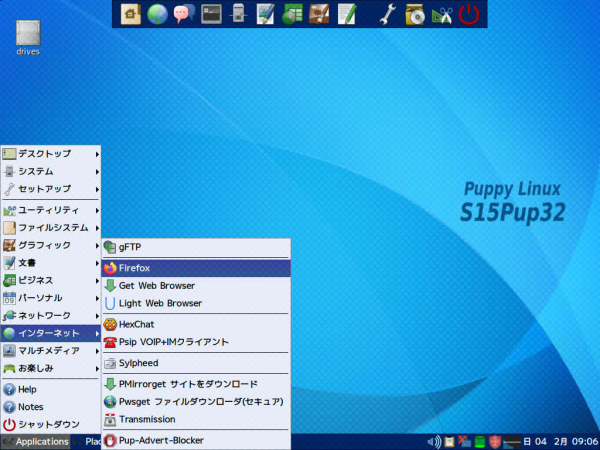Open Help from the menu
Screen dimensions: 600x450
pyautogui.click(x=51, y=390)
